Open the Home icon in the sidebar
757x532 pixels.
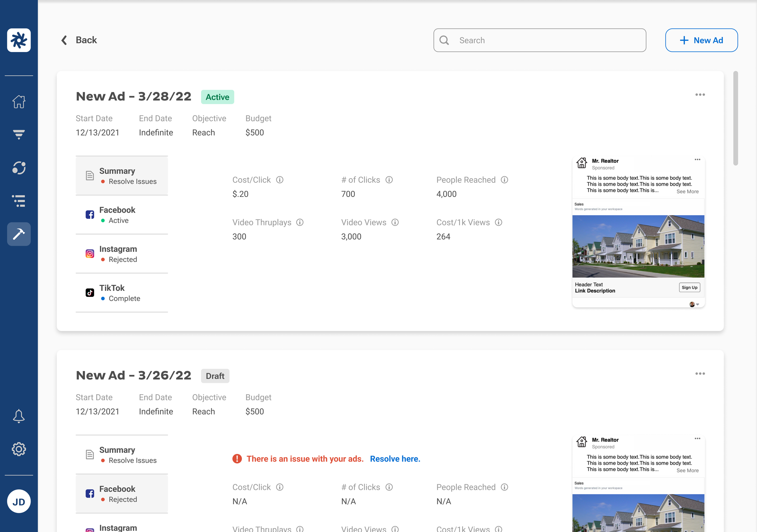click(19, 102)
